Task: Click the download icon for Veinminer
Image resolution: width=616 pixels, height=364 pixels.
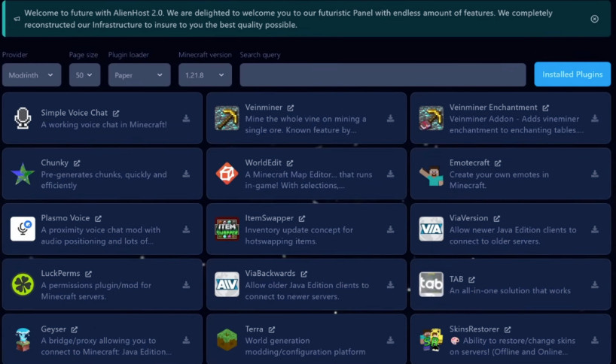Action: pos(391,119)
